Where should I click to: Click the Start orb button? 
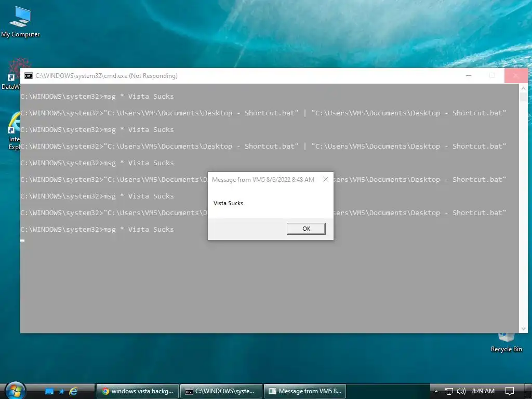tap(15, 391)
